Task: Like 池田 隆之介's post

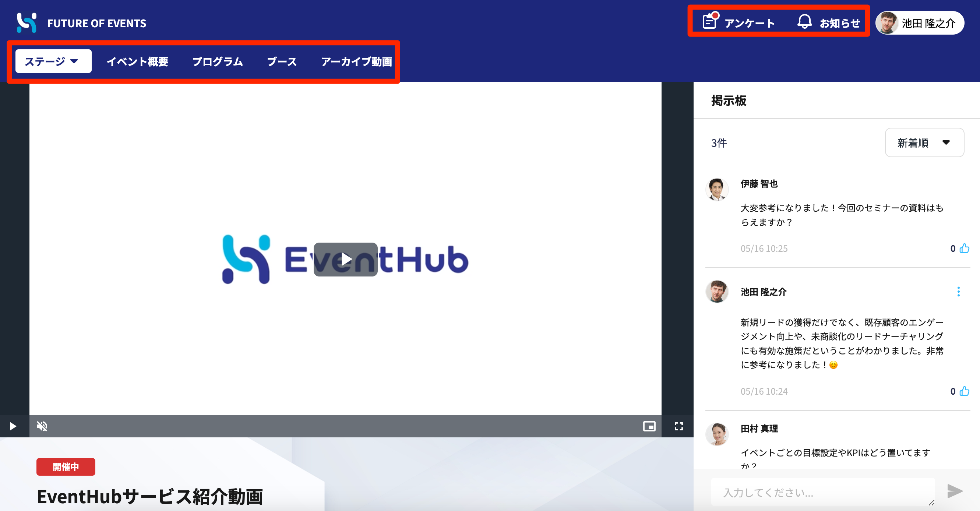Action: pos(965,391)
